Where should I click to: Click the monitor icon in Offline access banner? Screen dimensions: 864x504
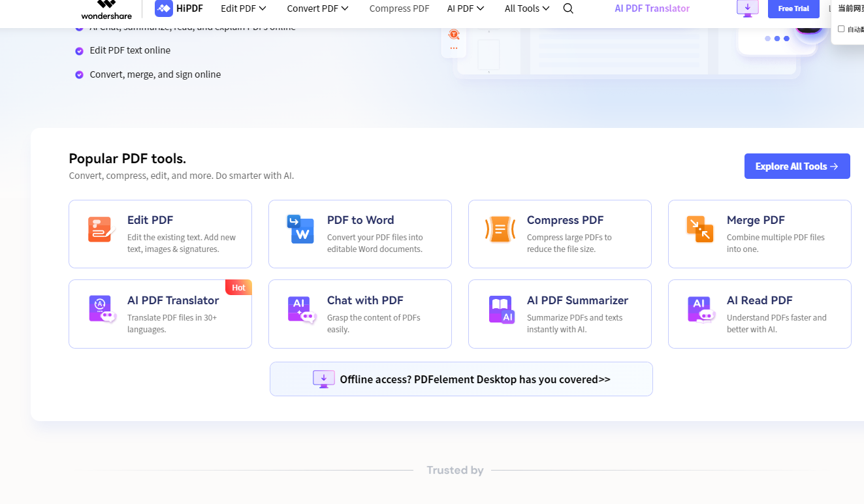[x=323, y=379]
